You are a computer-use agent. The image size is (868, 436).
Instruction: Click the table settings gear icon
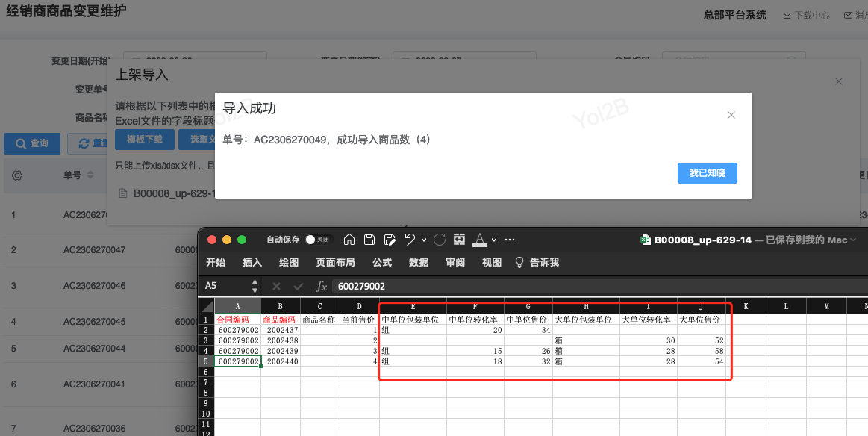pos(18,175)
